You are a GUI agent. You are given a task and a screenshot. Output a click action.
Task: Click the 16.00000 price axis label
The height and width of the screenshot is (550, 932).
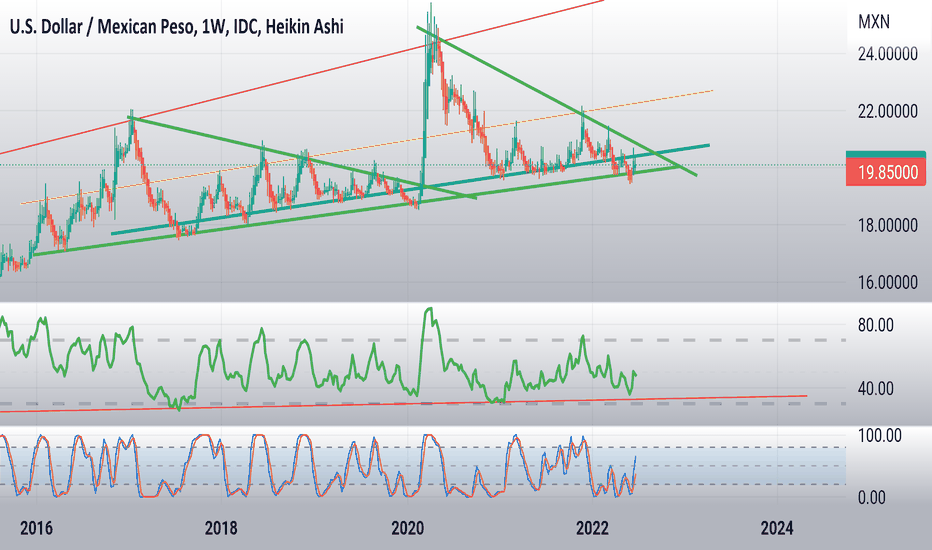[887, 282]
